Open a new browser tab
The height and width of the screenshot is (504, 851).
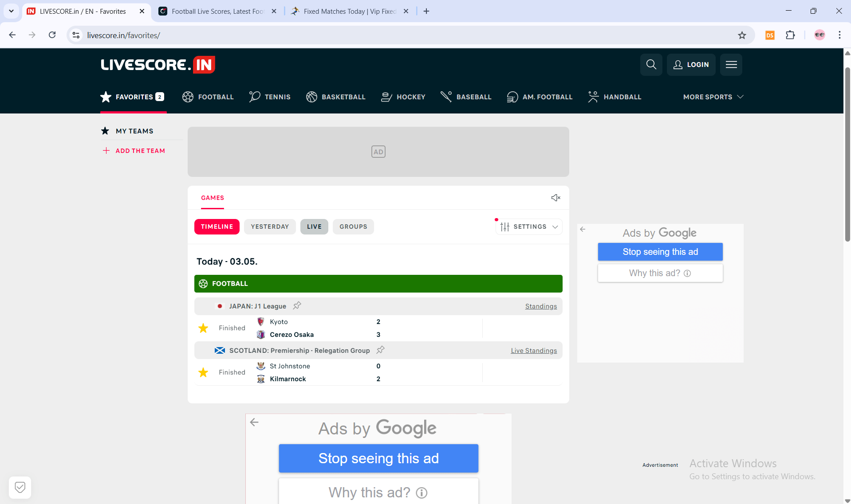pyautogui.click(x=426, y=11)
